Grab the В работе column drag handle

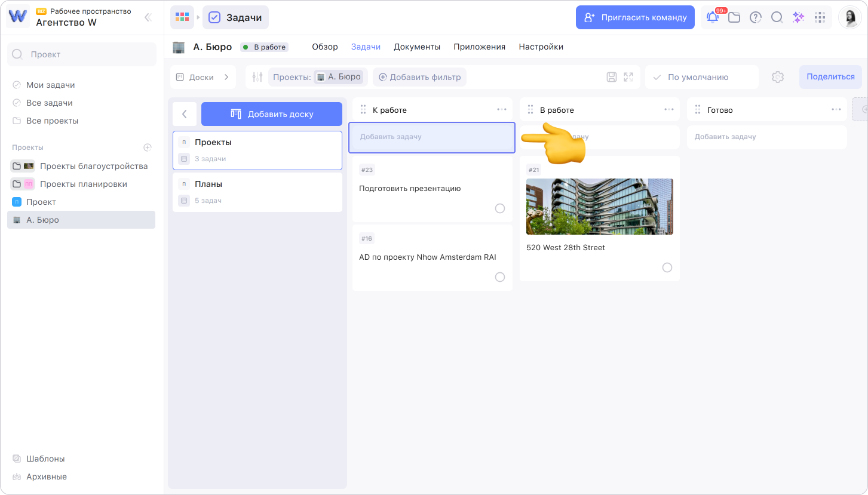tap(530, 110)
